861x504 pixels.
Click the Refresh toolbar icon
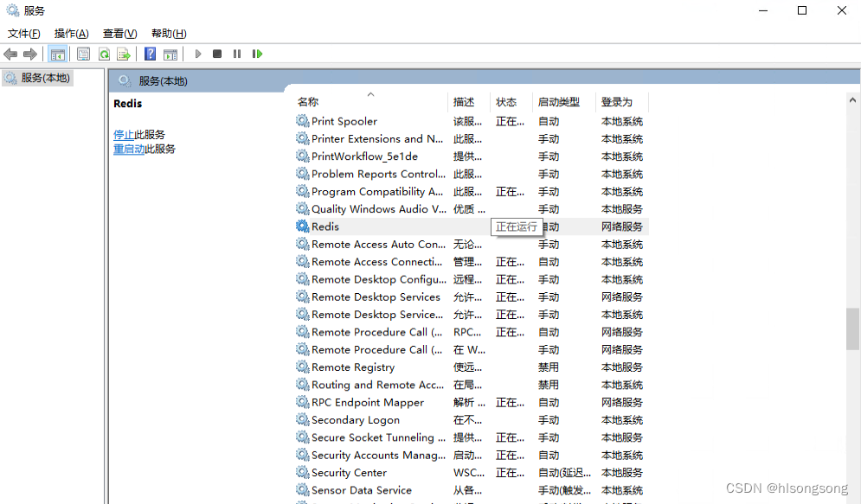click(x=105, y=54)
